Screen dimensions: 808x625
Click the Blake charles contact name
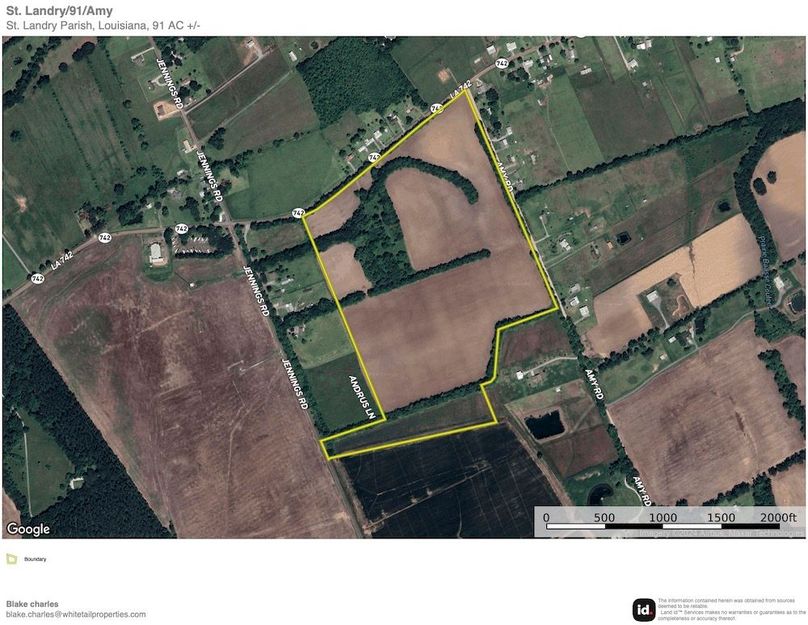point(35,604)
